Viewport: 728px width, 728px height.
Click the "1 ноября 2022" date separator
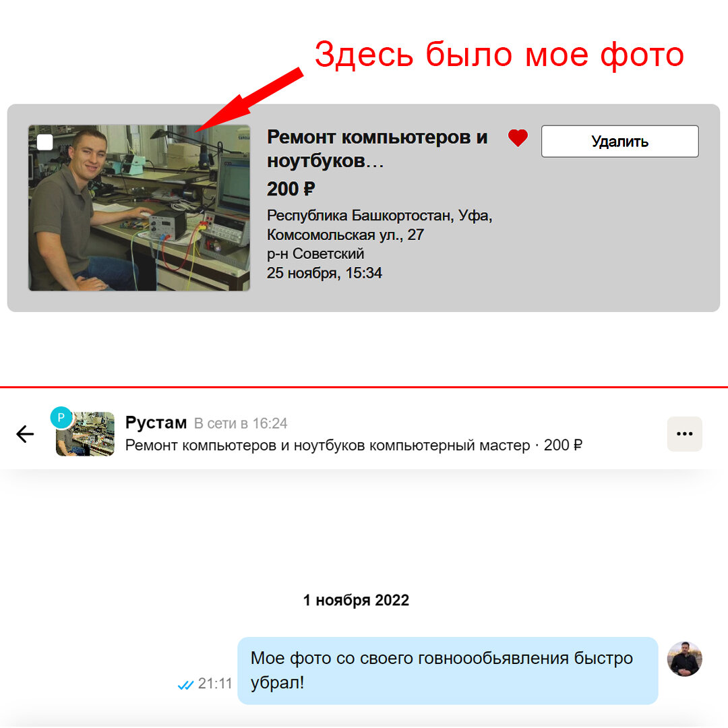pyautogui.click(x=357, y=600)
